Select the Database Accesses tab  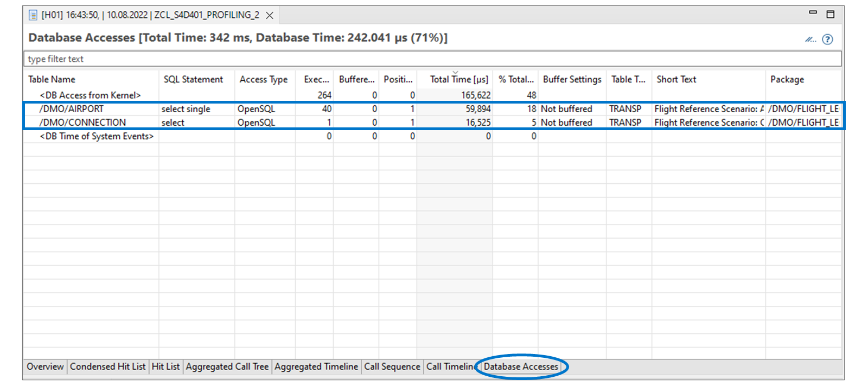pos(521,366)
